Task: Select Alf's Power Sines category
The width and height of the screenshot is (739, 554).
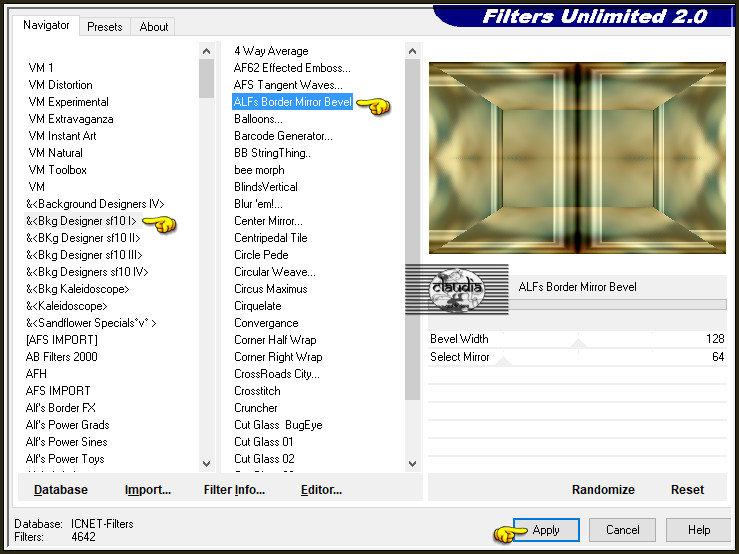Action: (66, 441)
